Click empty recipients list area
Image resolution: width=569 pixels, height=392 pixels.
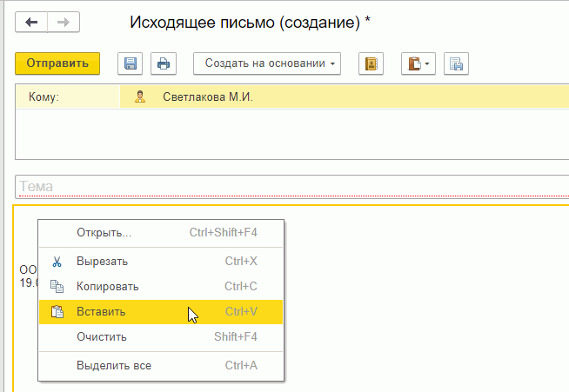[x=292, y=134]
